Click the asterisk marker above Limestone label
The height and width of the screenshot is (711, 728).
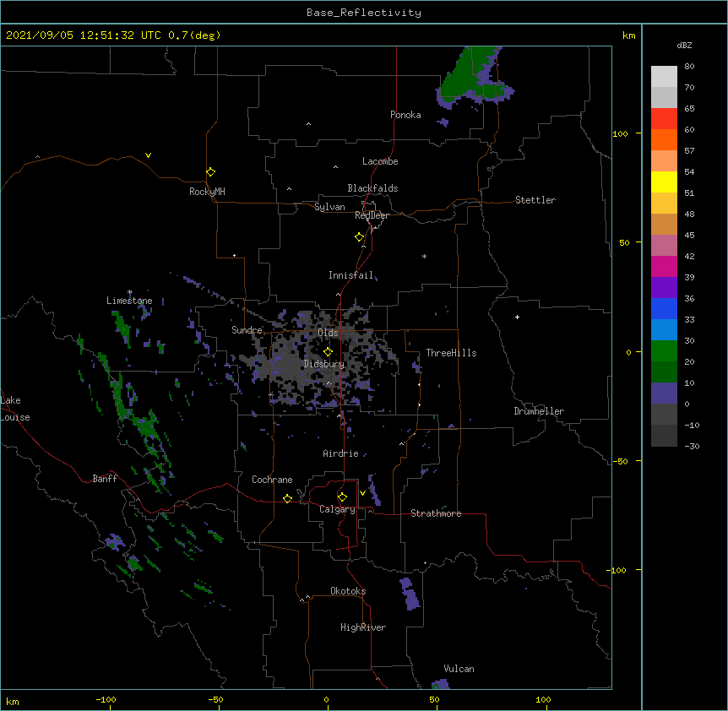point(129,292)
